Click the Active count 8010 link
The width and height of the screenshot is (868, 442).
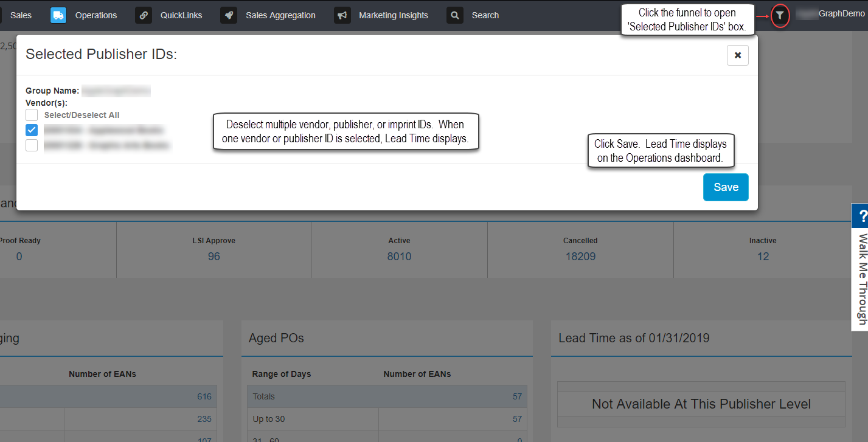click(x=399, y=257)
